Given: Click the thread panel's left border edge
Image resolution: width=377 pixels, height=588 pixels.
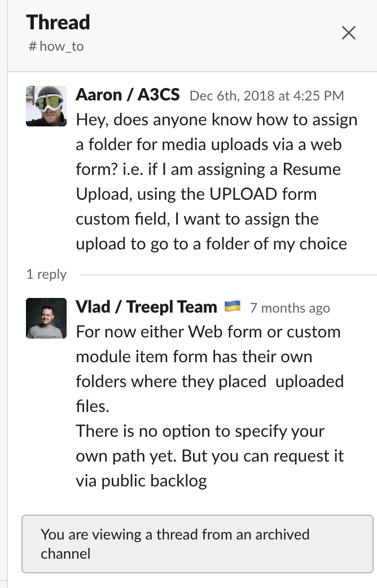Looking at the screenshot, I should coord(7,294).
